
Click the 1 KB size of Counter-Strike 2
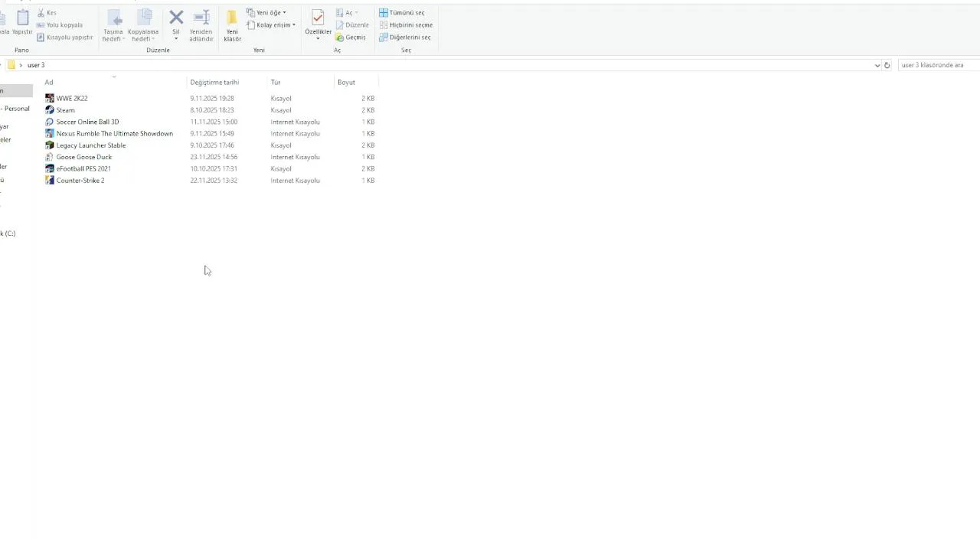click(367, 181)
